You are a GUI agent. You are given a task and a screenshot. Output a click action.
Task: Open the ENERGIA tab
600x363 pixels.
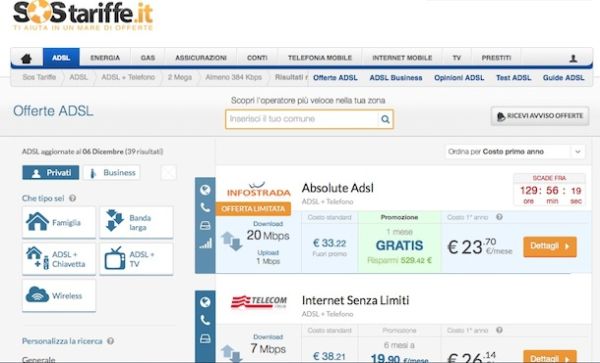coord(105,58)
